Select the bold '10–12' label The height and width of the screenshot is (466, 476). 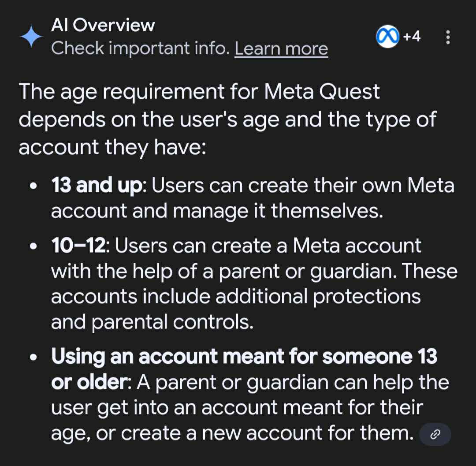[x=78, y=245]
